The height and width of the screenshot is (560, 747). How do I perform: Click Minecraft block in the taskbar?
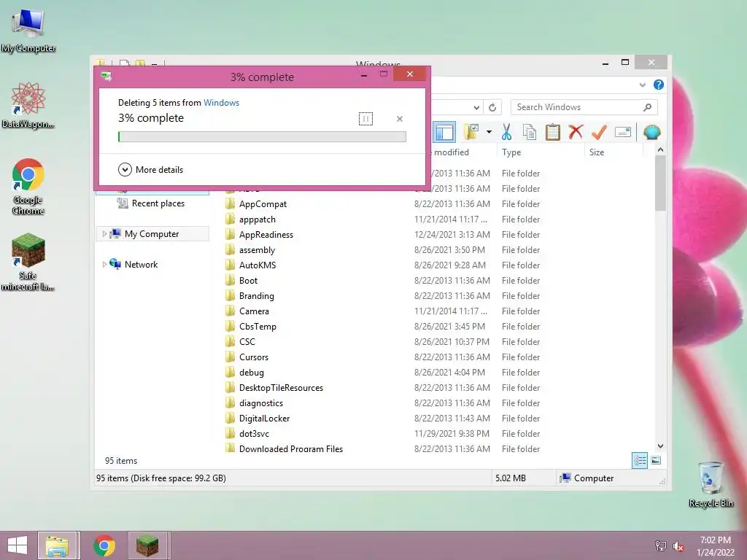[x=147, y=545]
